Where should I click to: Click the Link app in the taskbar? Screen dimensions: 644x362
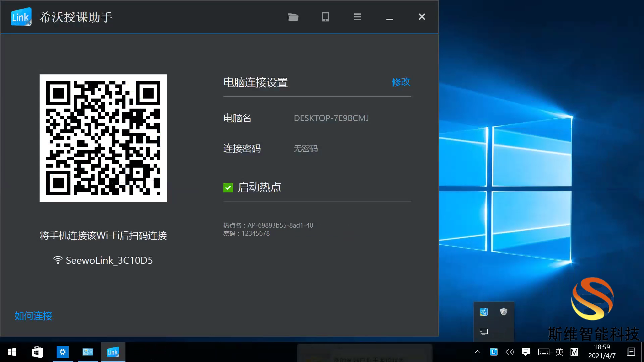[x=113, y=352]
